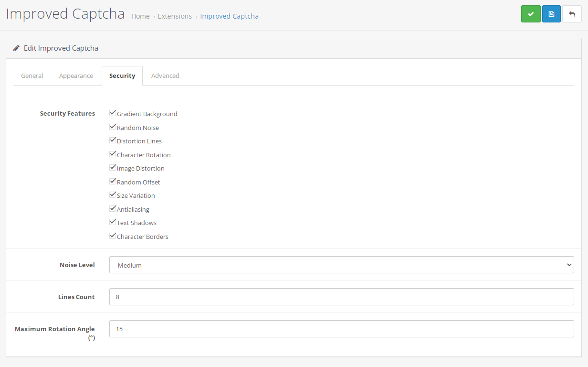Viewport: 588px width, 367px height.
Task: Switch to the General tab
Action: [32, 76]
